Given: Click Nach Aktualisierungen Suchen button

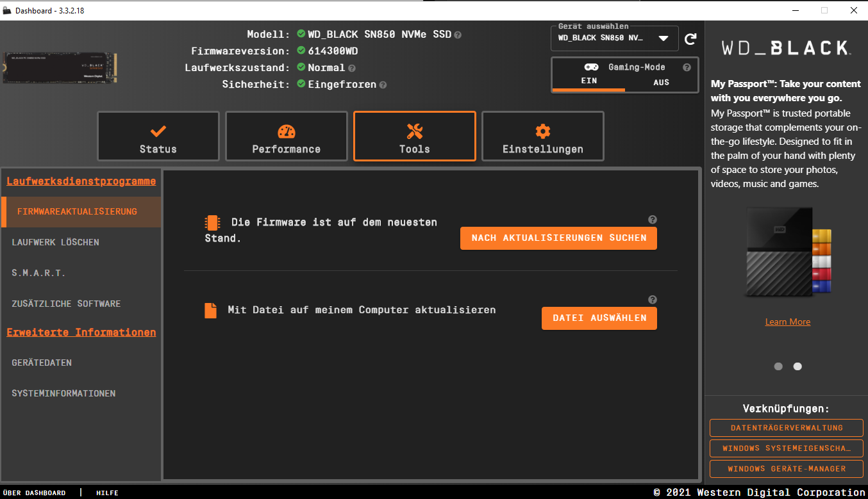Looking at the screenshot, I should [558, 238].
